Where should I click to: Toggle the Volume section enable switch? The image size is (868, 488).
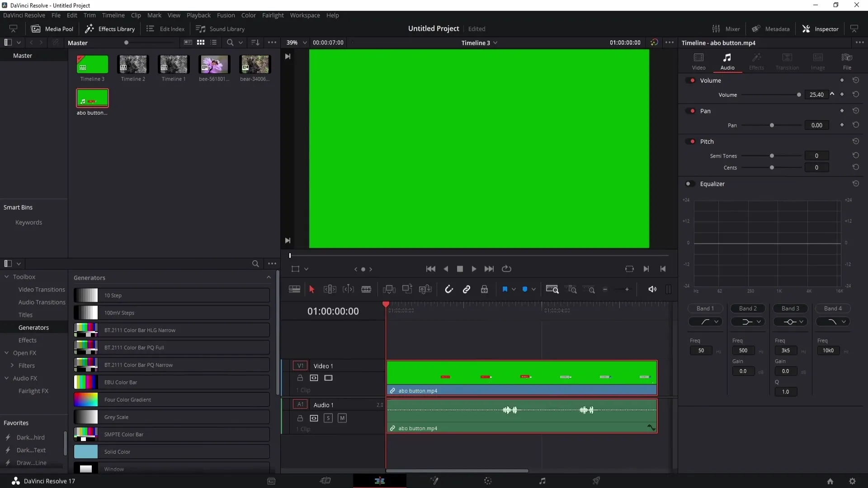(x=690, y=80)
